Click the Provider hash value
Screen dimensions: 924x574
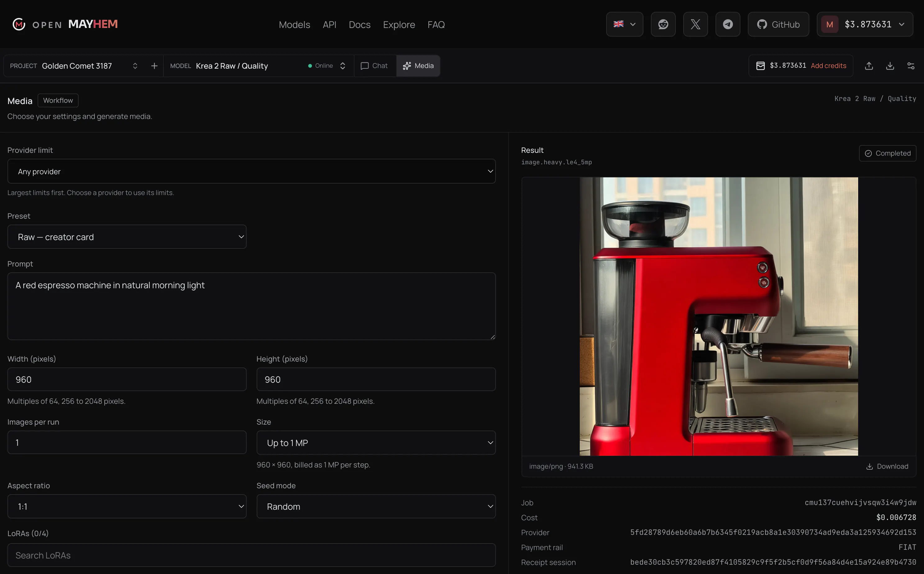click(773, 532)
